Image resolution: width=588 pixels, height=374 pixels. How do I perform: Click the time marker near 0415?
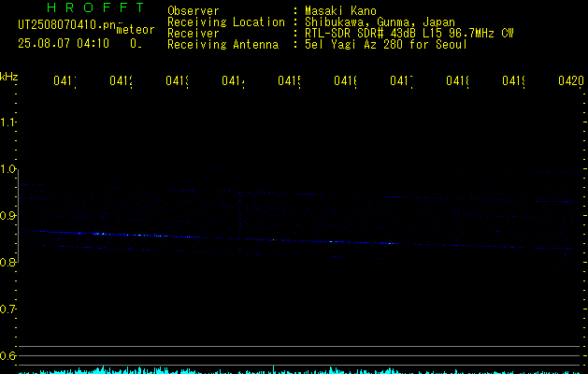(x=289, y=80)
